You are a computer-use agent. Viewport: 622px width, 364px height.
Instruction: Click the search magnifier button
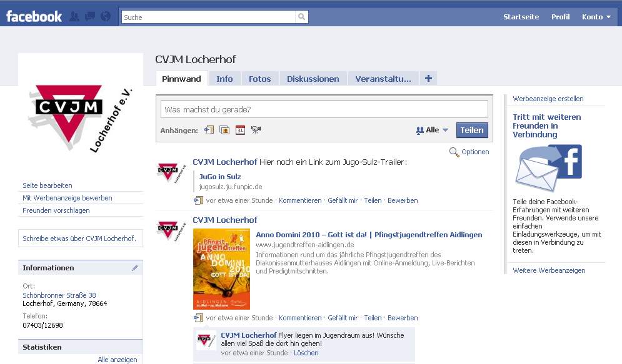(x=302, y=17)
